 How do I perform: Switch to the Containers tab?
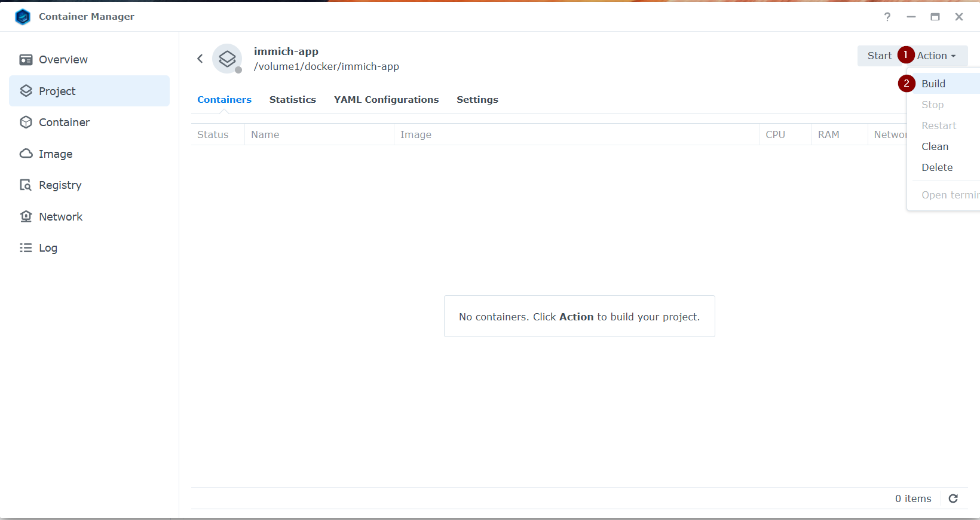coord(225,100)
